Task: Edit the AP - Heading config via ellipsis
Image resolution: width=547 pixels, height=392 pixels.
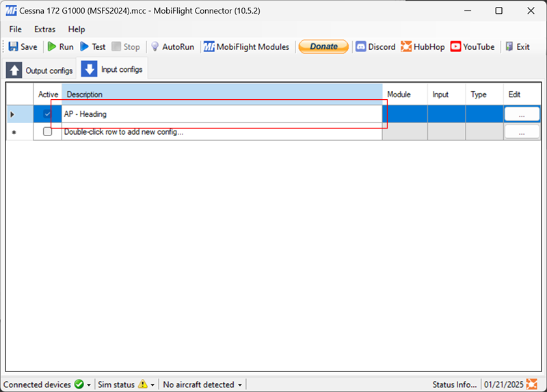Action: tap(522, 114)
